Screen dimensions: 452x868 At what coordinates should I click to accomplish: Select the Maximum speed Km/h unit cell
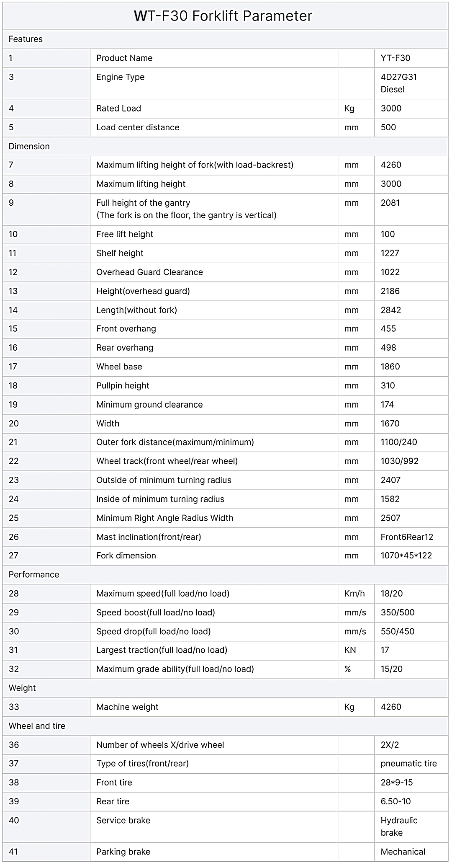[356, 594]
